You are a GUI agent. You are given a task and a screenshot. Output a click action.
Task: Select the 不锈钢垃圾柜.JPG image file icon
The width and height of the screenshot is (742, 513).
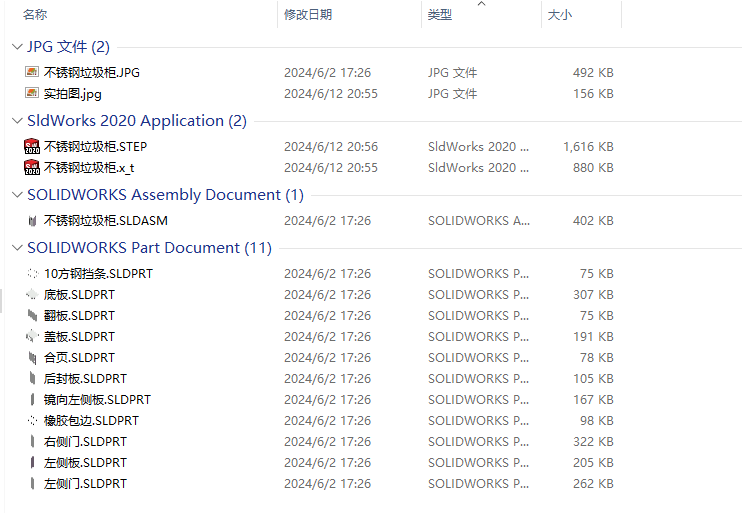pyautogui.click(x=32, y=72)
